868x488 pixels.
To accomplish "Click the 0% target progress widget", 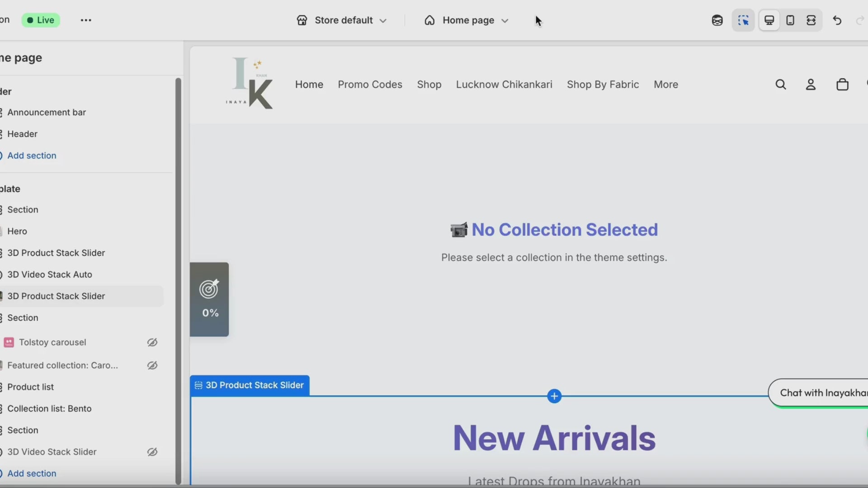I will (209, 299).
